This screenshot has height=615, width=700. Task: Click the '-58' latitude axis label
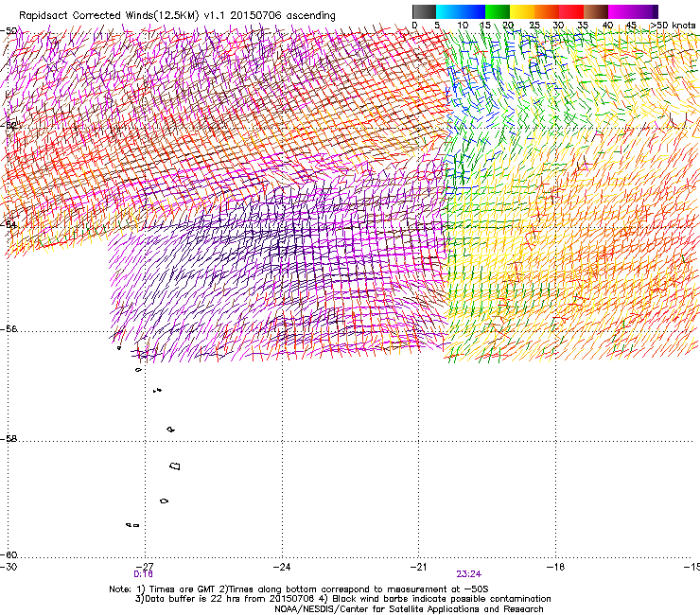(x=9, y=439)
